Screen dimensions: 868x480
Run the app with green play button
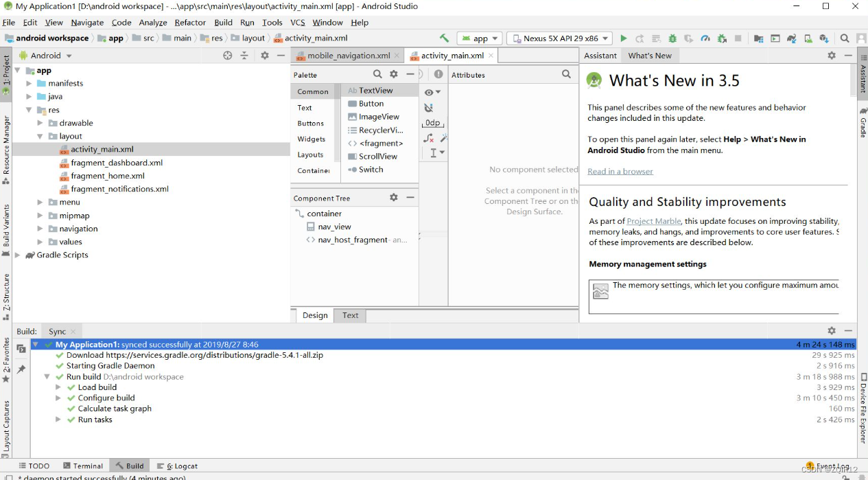point(624,38)
